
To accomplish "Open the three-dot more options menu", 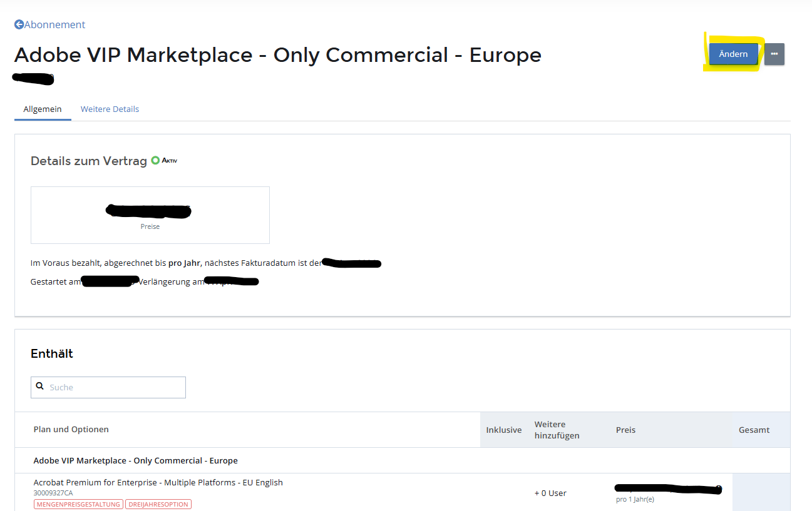I will (774, 54).
